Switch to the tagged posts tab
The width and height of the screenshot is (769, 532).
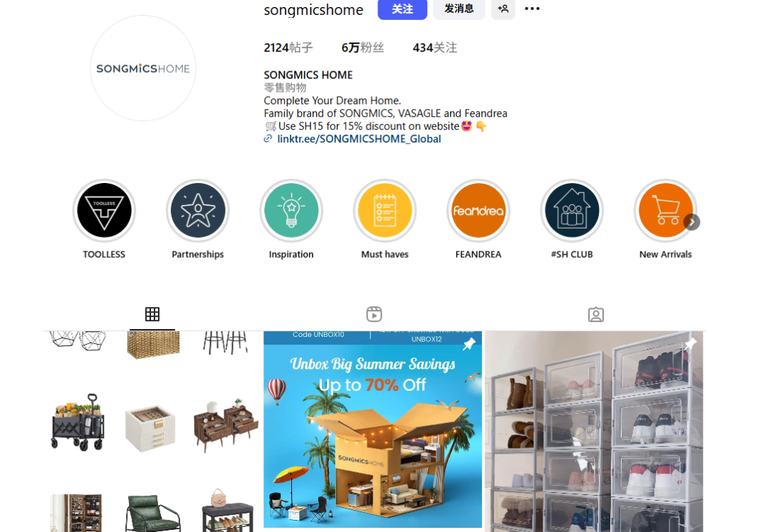[x=596, y=314]
